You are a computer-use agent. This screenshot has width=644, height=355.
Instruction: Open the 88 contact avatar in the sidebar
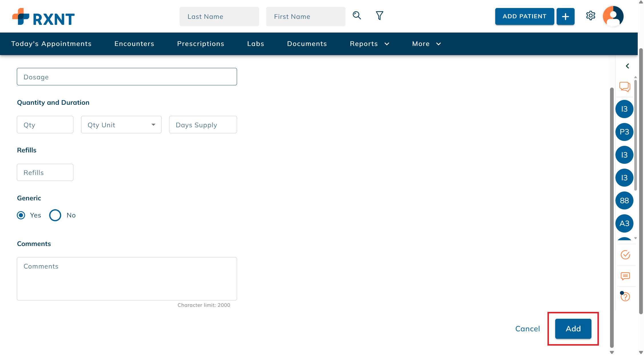pos(624,200)
